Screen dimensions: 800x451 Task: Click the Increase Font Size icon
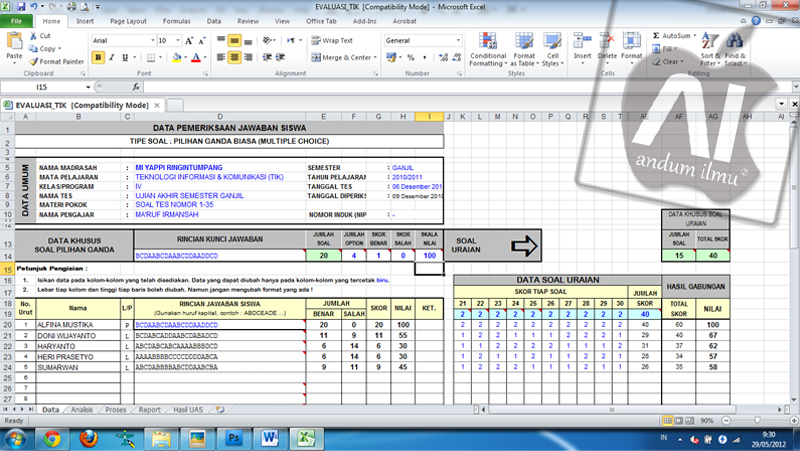click(x=189, y=40)
